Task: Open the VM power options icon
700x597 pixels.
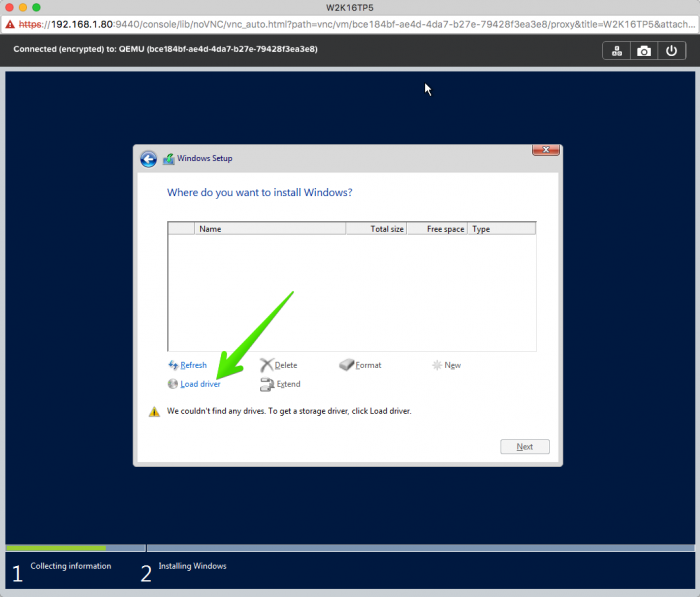Action: click(671, 51)
